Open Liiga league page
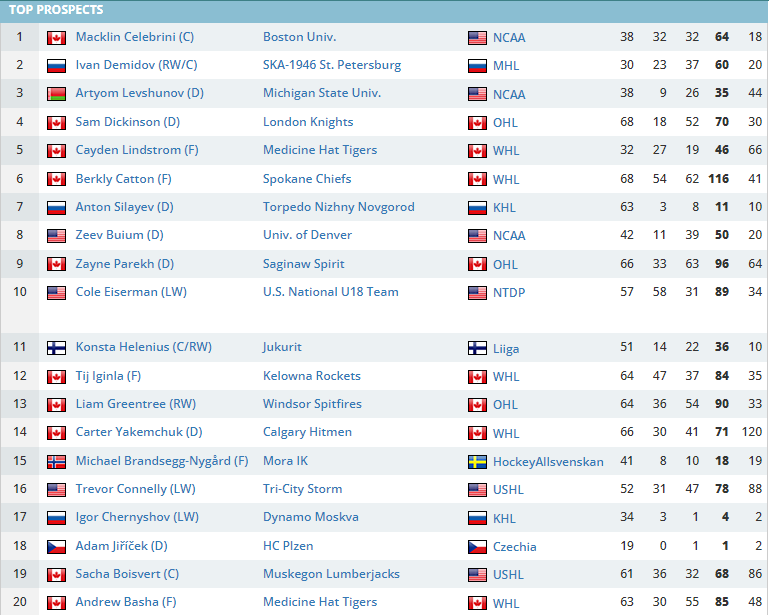 coord(506,348)
